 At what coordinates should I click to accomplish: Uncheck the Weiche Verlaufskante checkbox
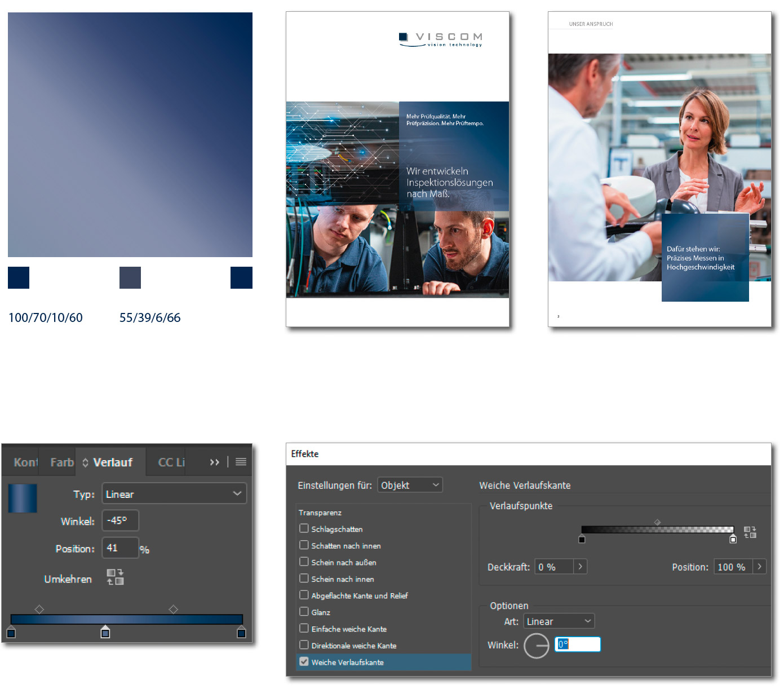click(304, 661)
